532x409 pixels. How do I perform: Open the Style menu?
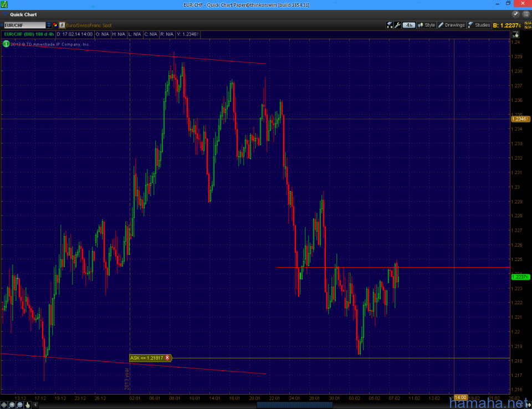point(427,25)
